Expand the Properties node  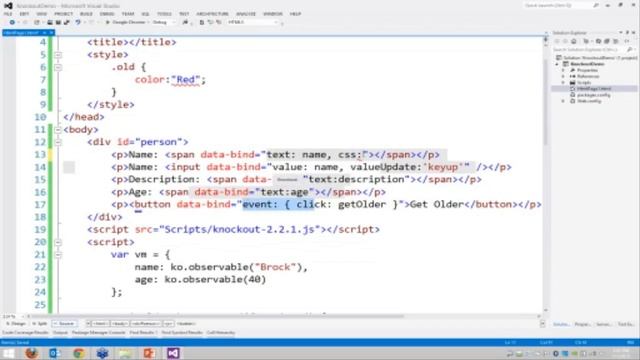[x=564, y=70]
